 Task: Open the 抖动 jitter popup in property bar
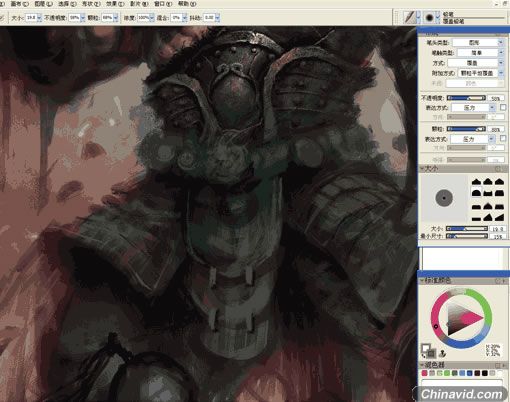pyautogui.click(x=217, y=18)
